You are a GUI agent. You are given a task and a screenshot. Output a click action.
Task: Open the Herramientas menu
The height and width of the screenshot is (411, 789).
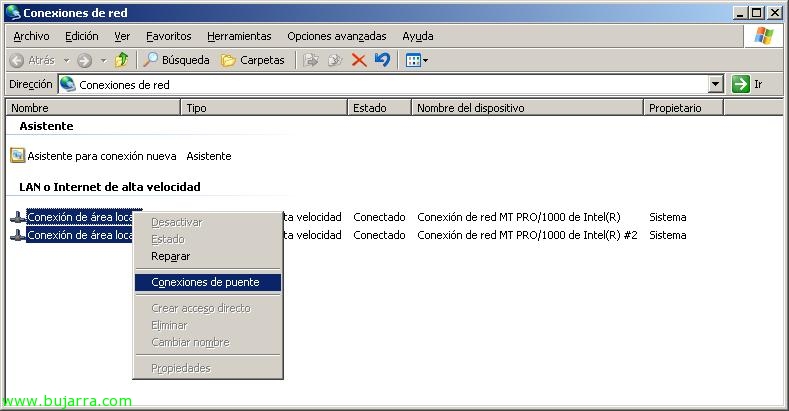click(239, 36)
